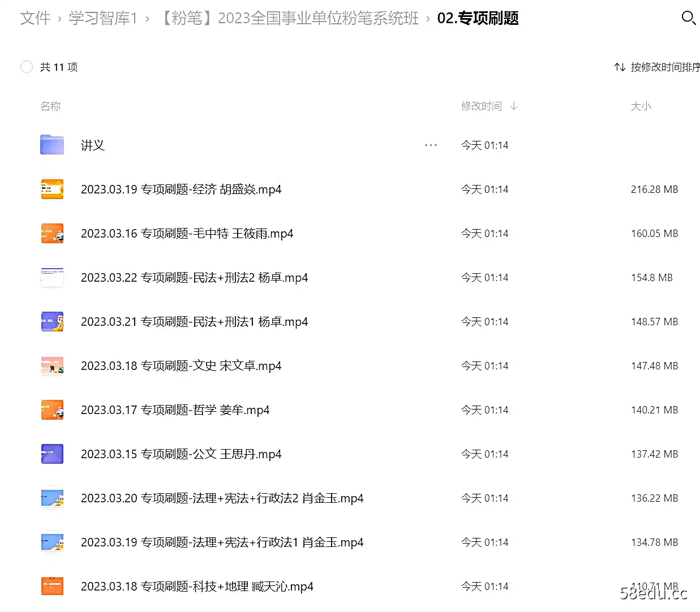Open 2023.03.22 民法+刑法2 杨卓.mp4
The image size is (700, 612).
tap(194, 278)
